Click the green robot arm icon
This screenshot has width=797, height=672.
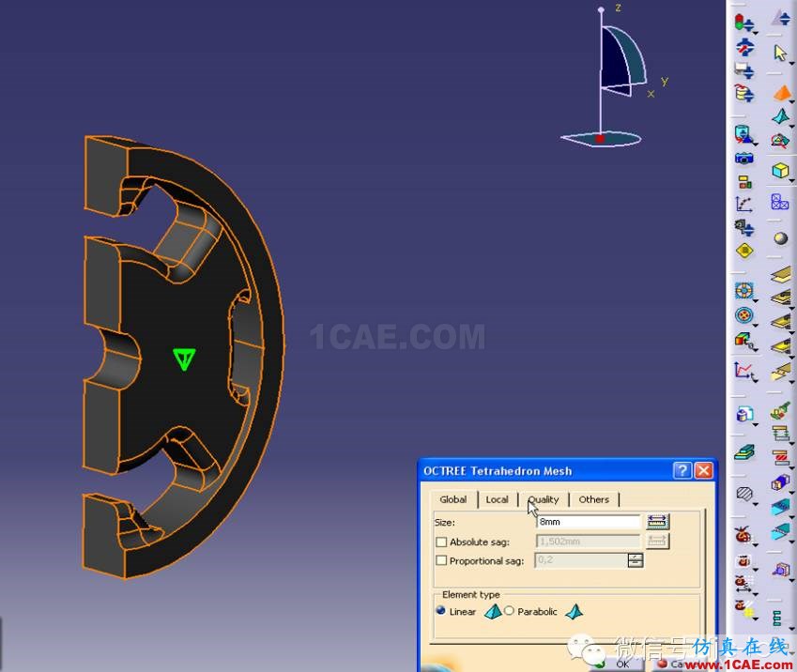(781, 411)
